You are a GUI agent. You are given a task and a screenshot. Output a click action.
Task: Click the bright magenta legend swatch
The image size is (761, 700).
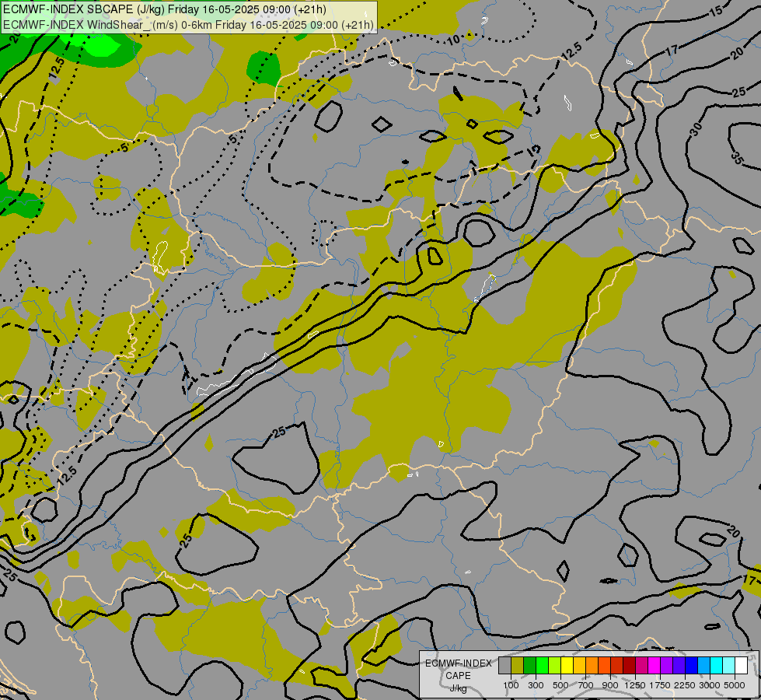pos(655,665)
